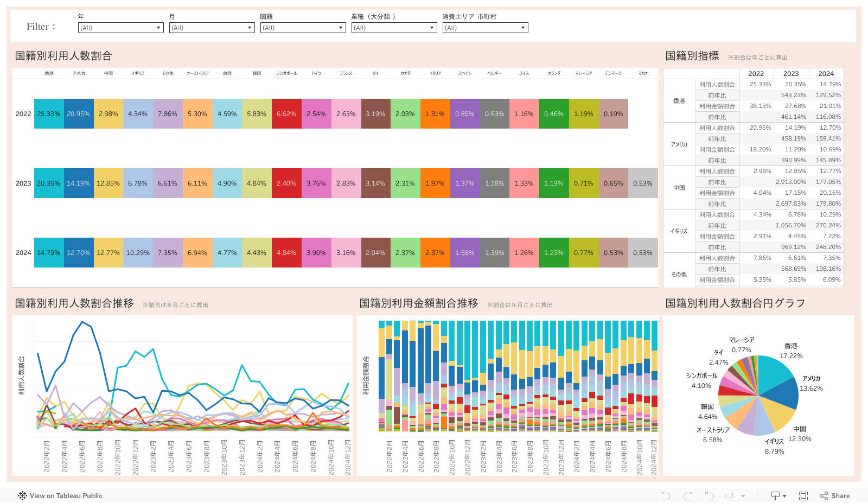Click the Revert icon in the bottom toolbar

(709, 496)
